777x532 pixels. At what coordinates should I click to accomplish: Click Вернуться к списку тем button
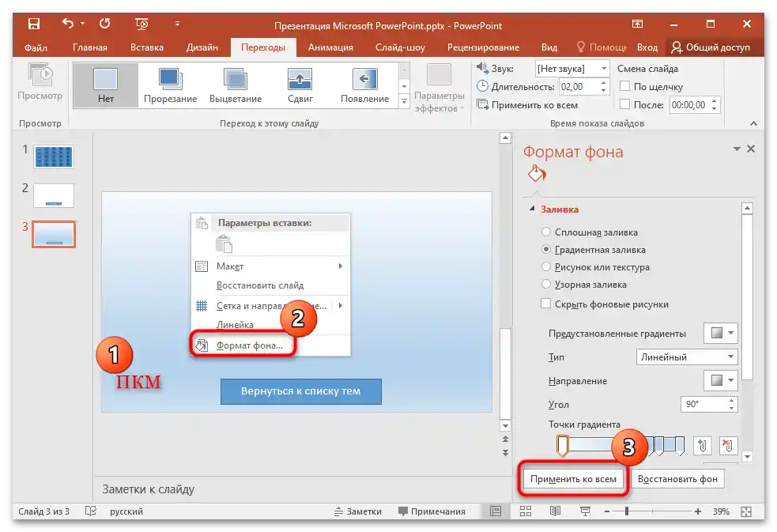[301, 391]
